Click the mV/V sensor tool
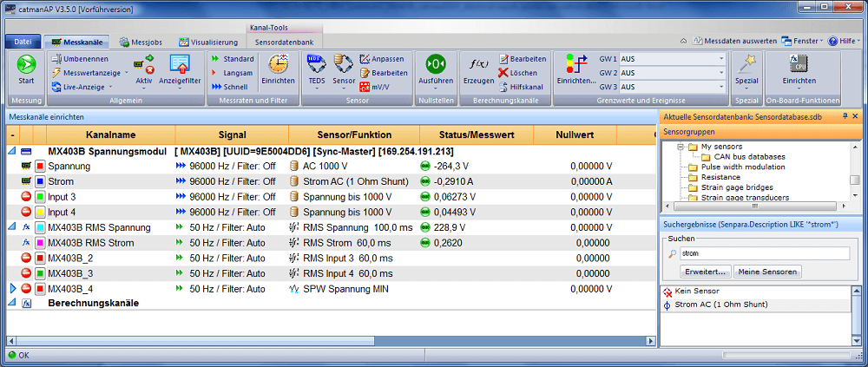The image size is (868, 367). point(375,87)
